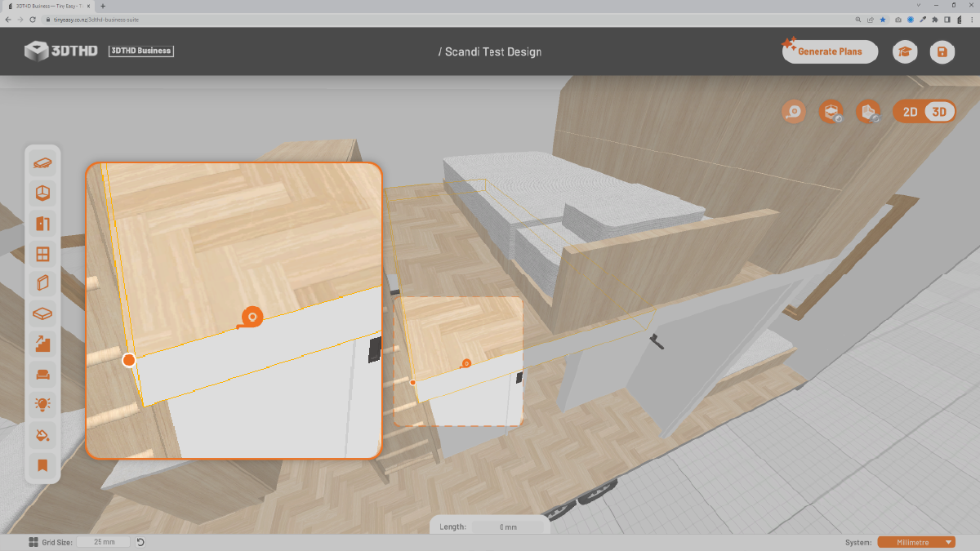Select the trailer base tool in sidebar
The image size is (980, 551).
[42, 162]
